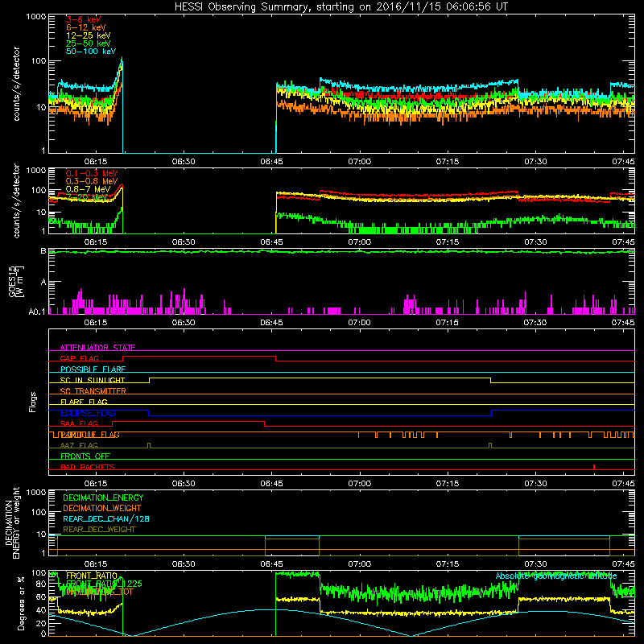Screen dimensions: 644x644
Task: Click the FRONT_RATIO_1225 legend label
Action: click(x=104, y=584)
